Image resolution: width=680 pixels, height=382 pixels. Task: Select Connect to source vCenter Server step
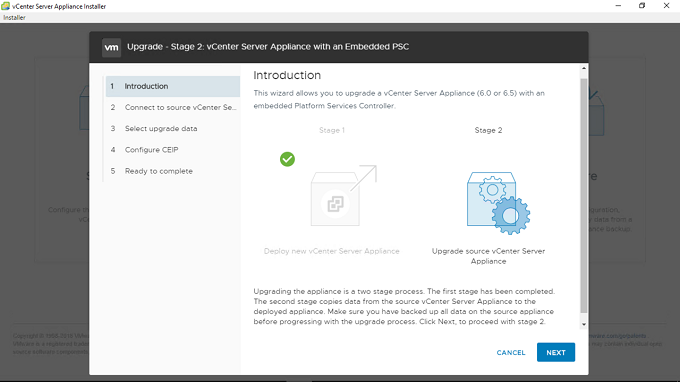(173, 107)
